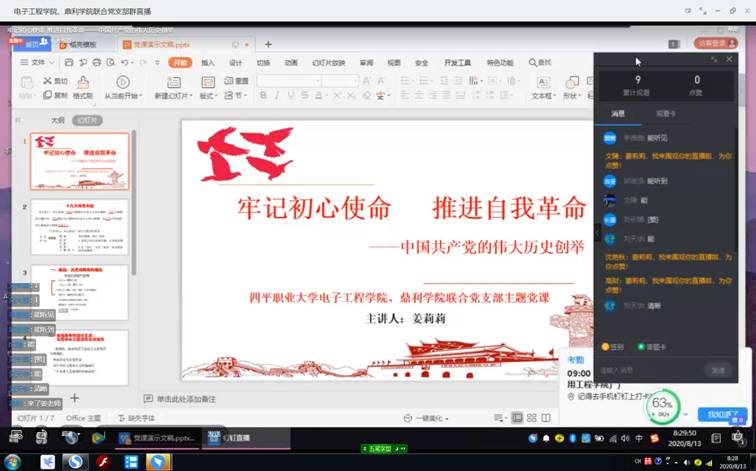This screenshot has height=471, width=756.
Task: Select slide 1 thumbnail
Action: click(80, 161)
